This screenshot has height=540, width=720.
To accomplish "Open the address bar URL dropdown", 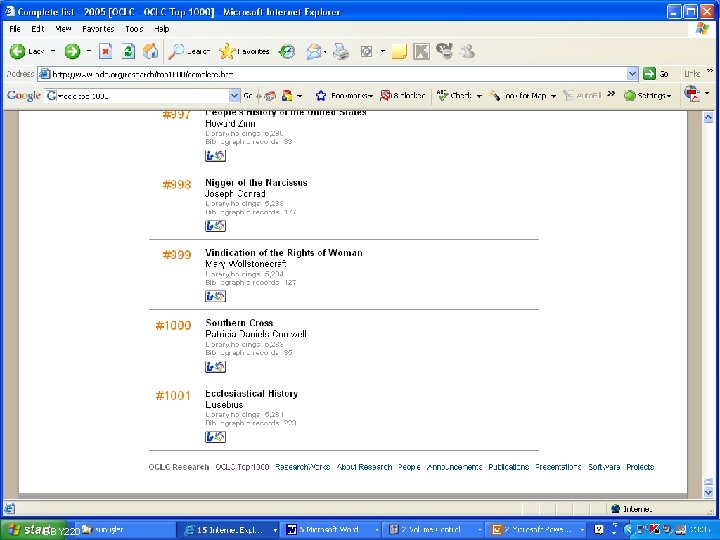I will pyautogui.click(x=632, y=73).
